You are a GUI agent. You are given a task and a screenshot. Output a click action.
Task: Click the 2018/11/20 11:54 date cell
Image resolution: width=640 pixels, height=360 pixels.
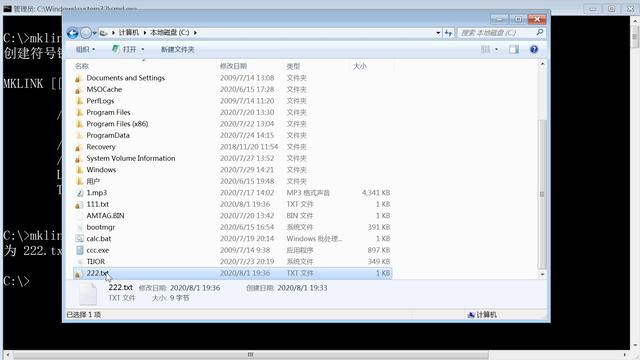[x=249, y=147]
